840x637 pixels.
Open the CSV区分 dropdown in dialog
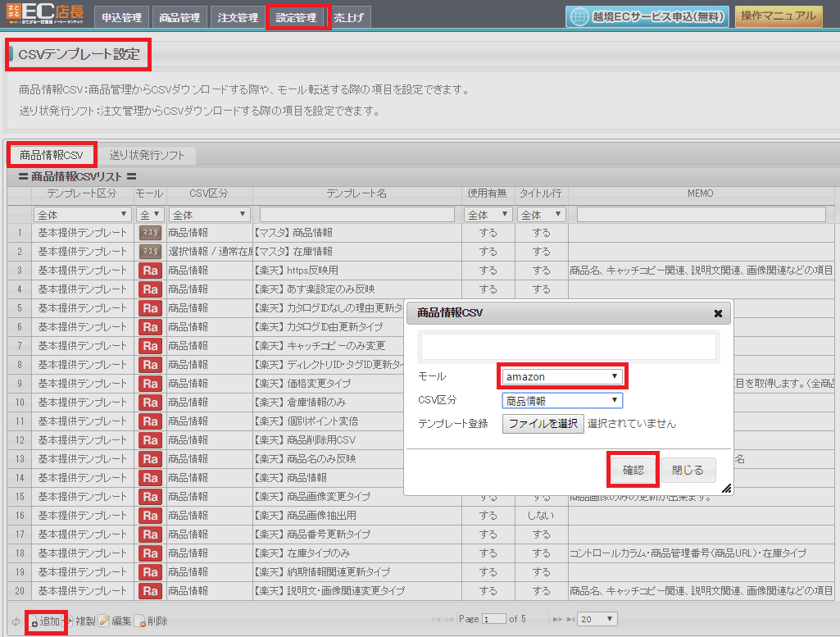pos(562,401)
